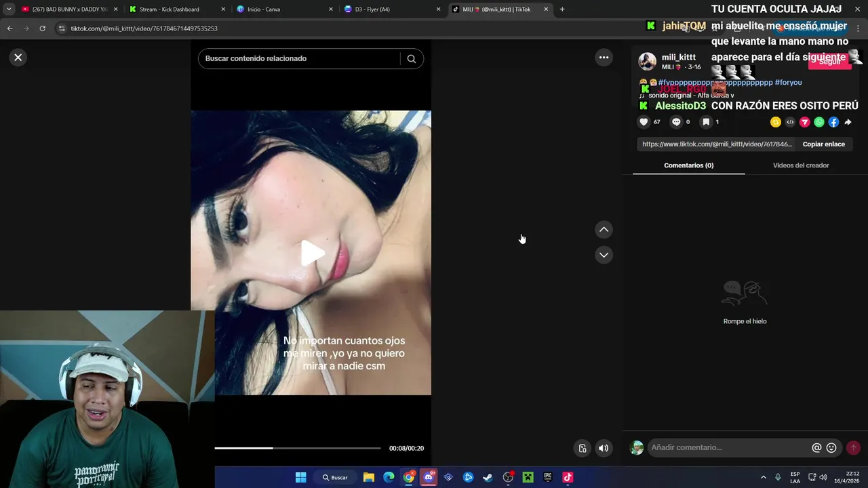Open the tab search dropdown arrow
The height and width of the screenshot is (488, 868).
(x=9, y=9)
